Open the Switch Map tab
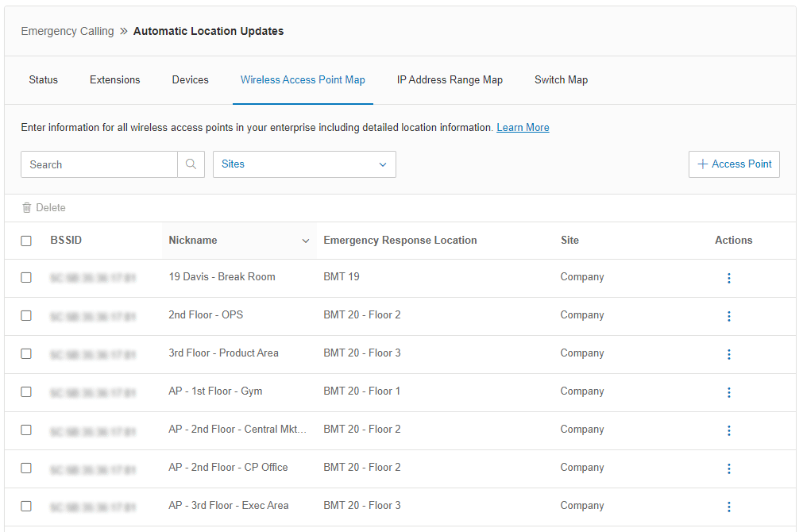Image resolution: width=803 pixels, height=532 pixels. tap(561, 80)
